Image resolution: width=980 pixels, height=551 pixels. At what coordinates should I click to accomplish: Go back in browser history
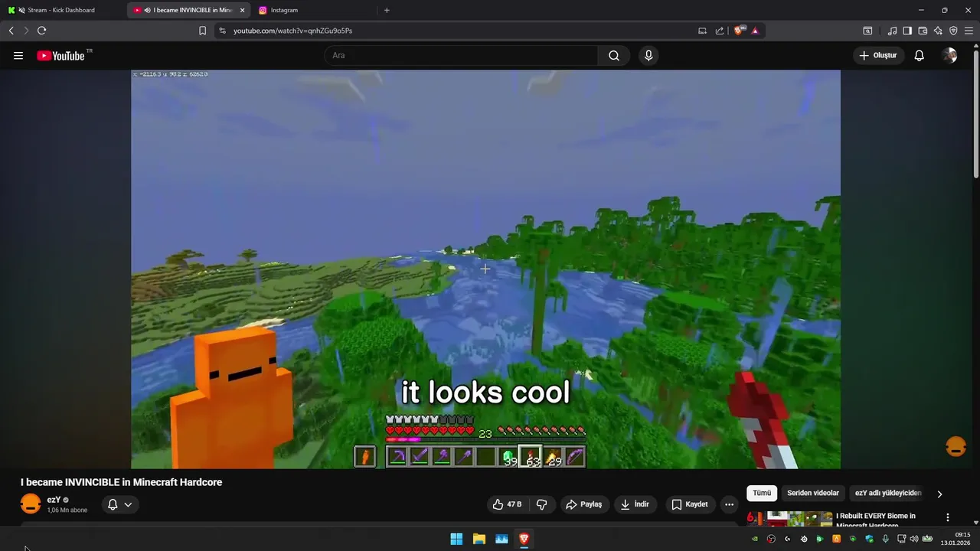(x=11, y=31)
